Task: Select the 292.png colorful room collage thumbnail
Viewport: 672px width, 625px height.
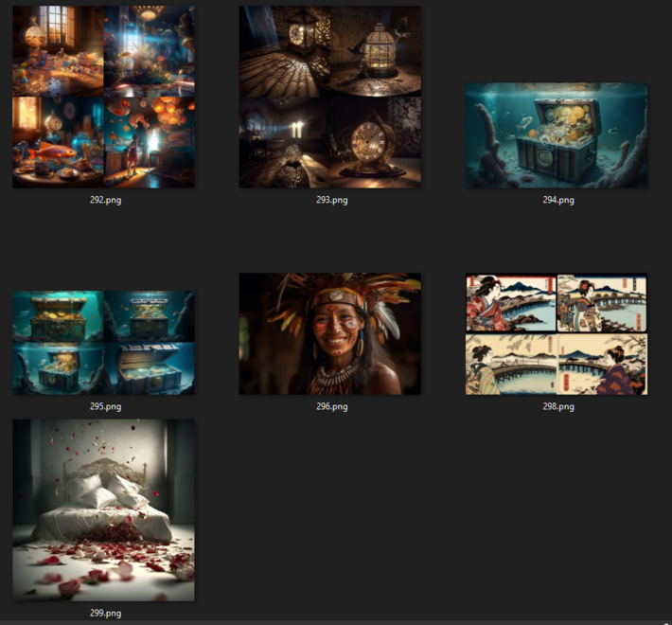Action: [x=103, y=97]
